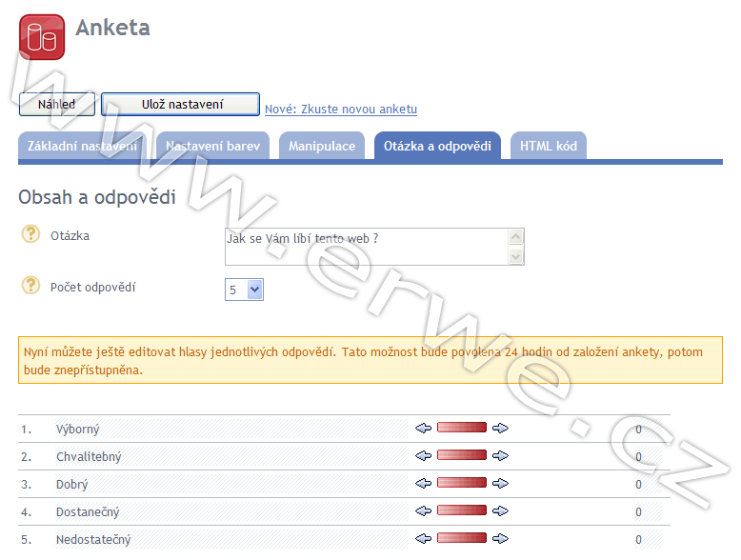Decrease votes for Dobrý with left arrow
Screen dimensions: 741x560
(x=424, y=483)
